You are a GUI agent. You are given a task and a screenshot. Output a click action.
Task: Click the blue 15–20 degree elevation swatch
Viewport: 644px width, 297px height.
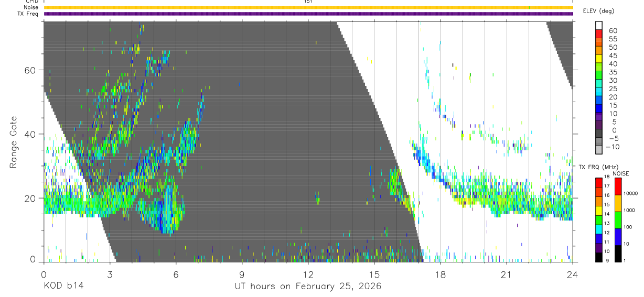[599, 101]
